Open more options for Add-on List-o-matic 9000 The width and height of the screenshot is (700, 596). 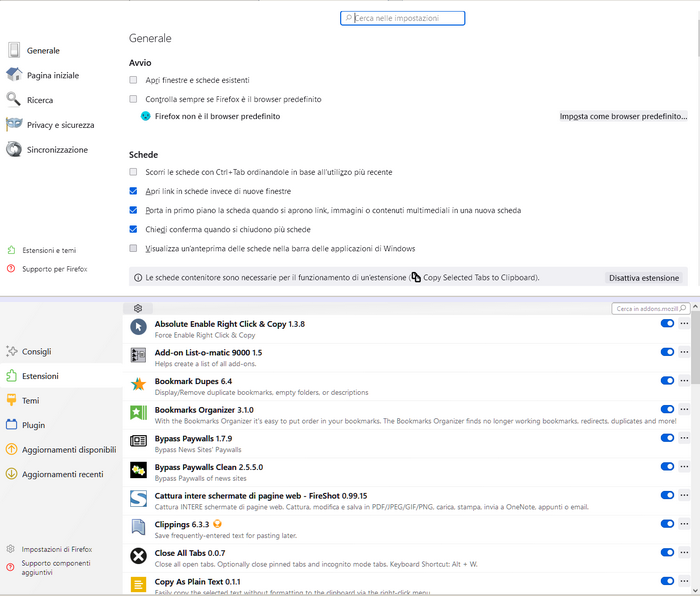pos(684,352)
